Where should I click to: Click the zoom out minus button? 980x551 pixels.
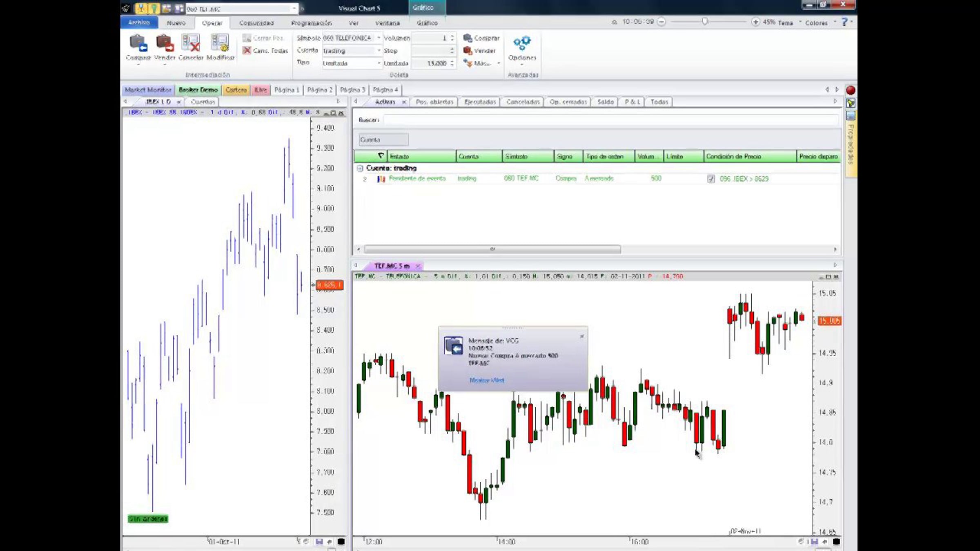click(661, 22)
